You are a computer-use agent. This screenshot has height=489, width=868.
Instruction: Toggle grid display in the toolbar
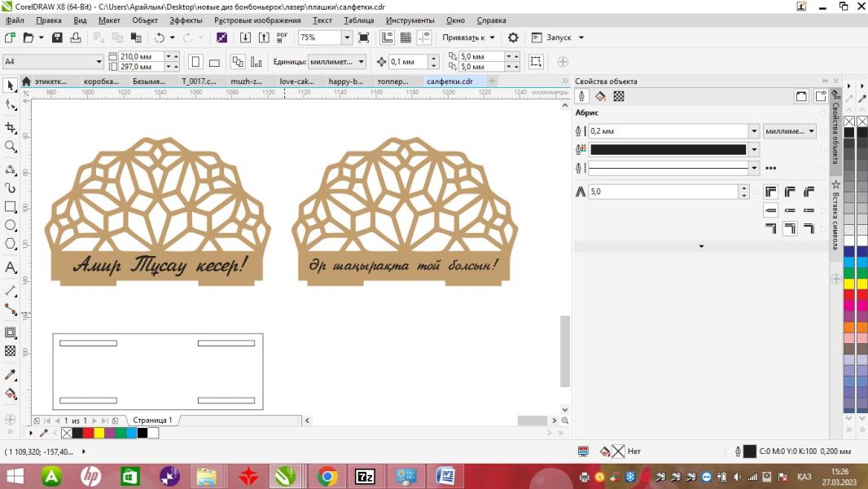(x=406, y=37)
